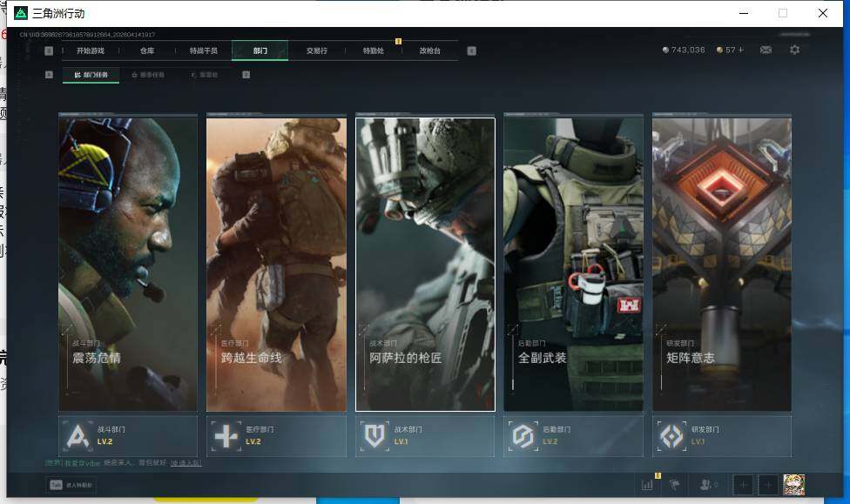Click the 战斗部门 emblem icon
The height and width of the screenshot is (504, 850).
[x=78, y=436]
